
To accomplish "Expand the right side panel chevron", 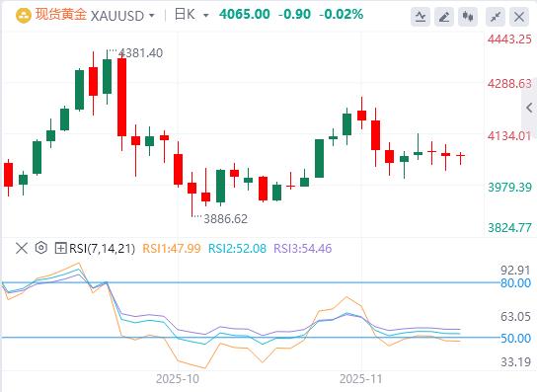I will coord(529,108).
